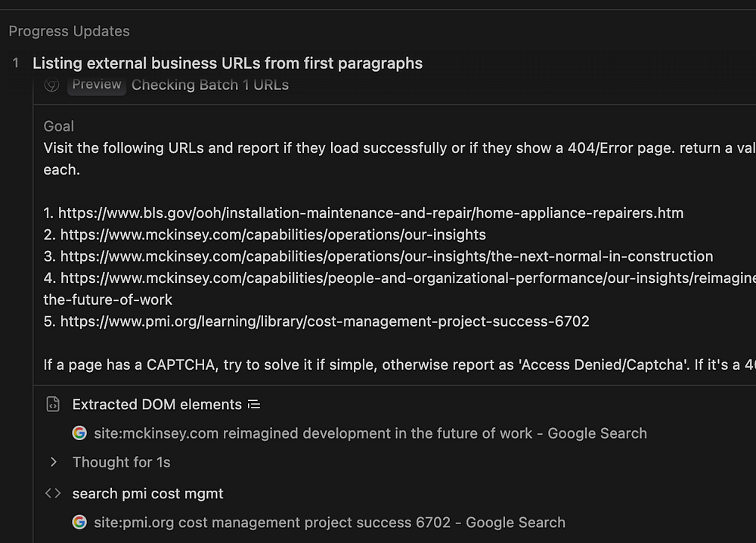
Task: Select the 'Extracted DOM elements' label
Action: coord(156,405)
